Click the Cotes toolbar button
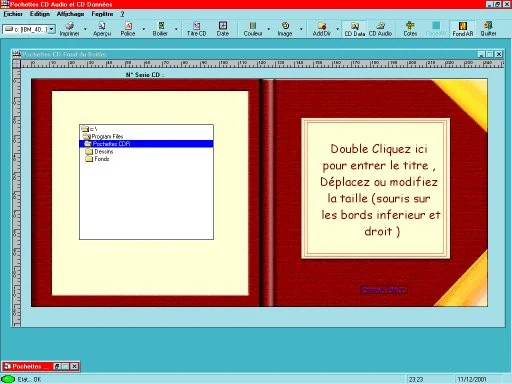The height and width of the screenshot is (384, 512). pyautogui.click(x=410, y=29)
